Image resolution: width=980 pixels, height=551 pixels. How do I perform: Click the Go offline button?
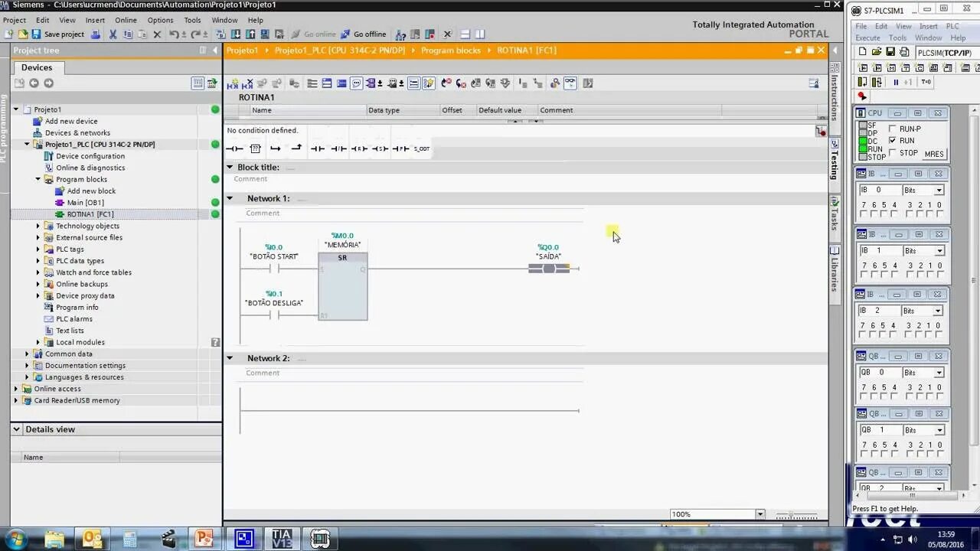point(364,34)
